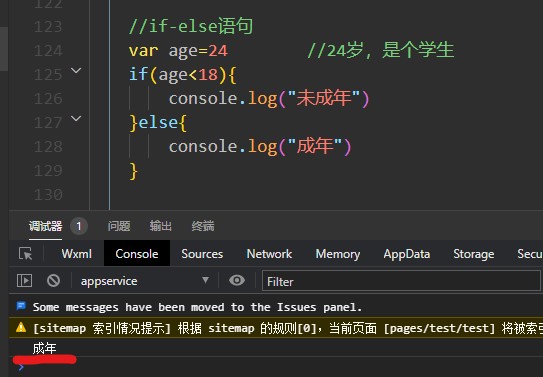Screen dimensions: 543x377
Task: Click line number 128 in gutter
Action: point(48,146)
